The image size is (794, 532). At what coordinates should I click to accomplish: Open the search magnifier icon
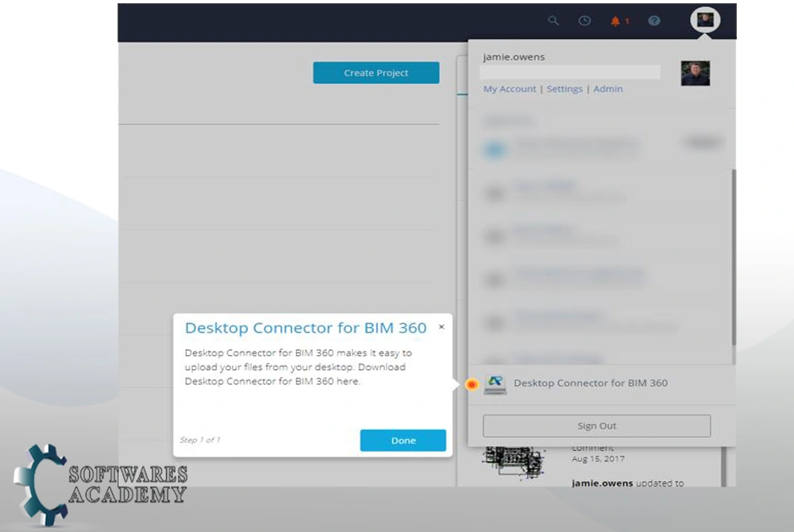[553, 21]
